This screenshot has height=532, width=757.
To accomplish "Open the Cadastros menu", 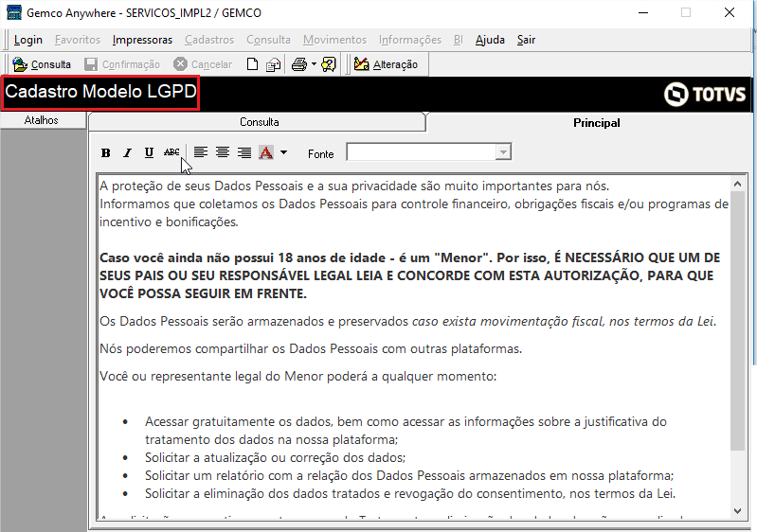I will point(209,40).
